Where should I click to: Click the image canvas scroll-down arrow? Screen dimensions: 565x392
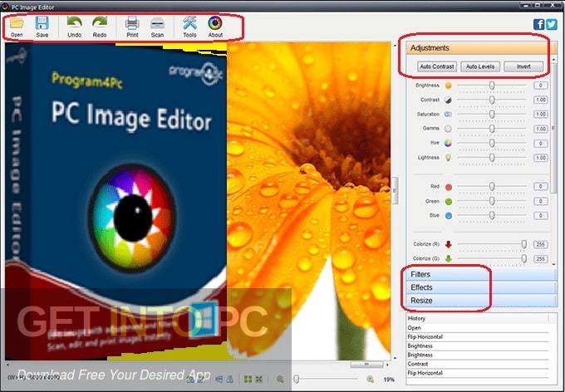coord(394,358)
